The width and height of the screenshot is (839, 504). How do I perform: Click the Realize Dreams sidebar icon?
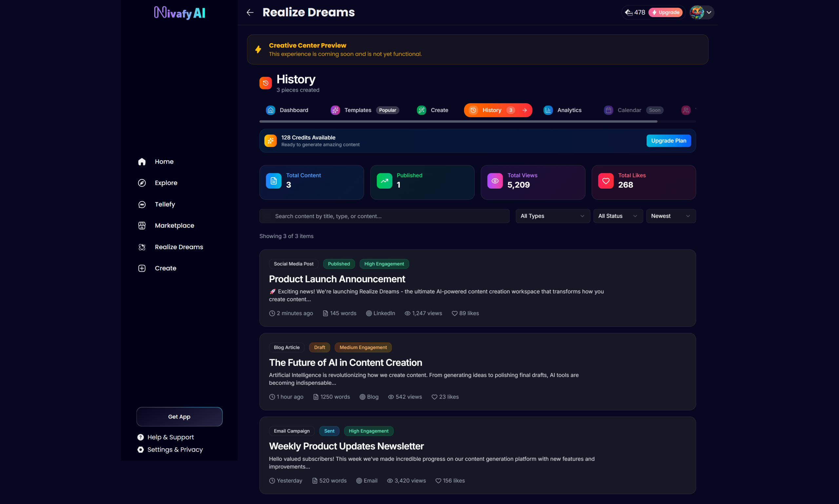(142, 247)
